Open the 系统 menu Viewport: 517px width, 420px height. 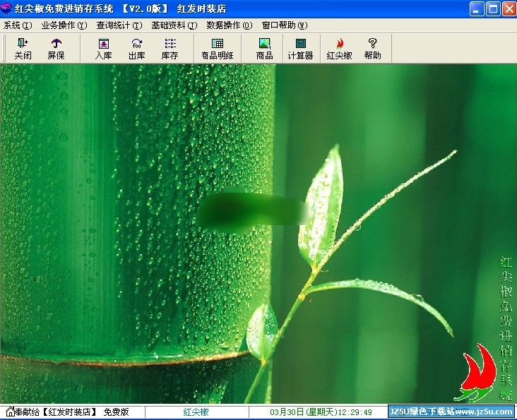click(x=18, y=25)
